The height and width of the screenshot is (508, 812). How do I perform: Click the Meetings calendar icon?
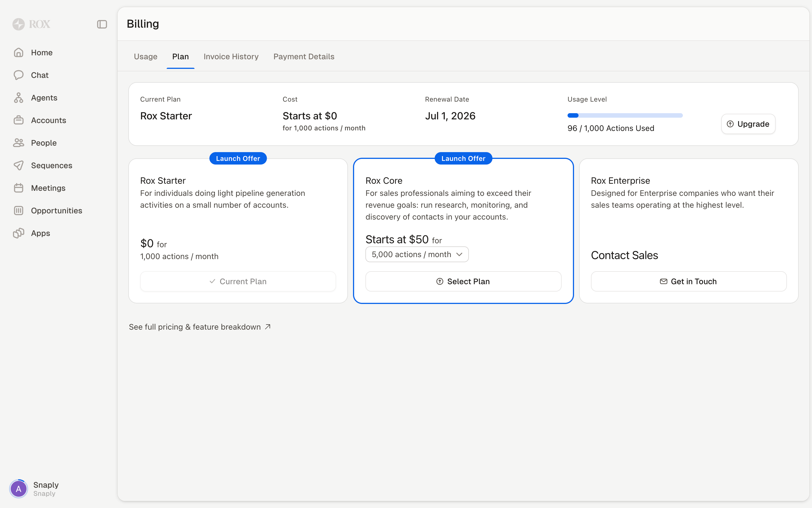pyautogui.click(x=18, y=188)
